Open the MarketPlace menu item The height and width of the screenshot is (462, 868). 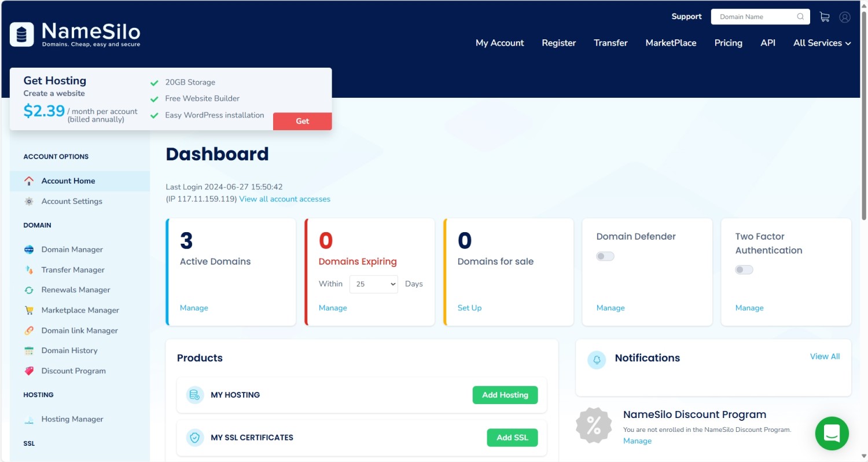(x=671, y=43)
